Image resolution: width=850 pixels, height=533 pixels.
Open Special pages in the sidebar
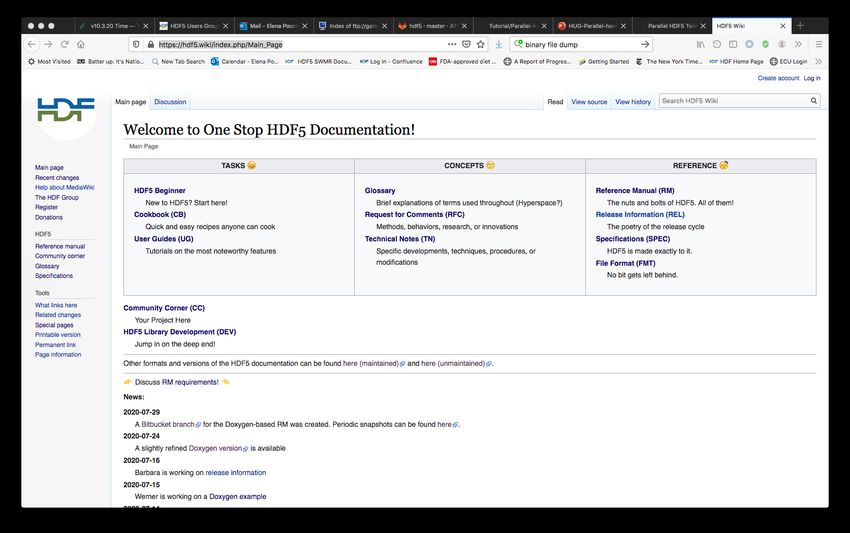(54, 325)
